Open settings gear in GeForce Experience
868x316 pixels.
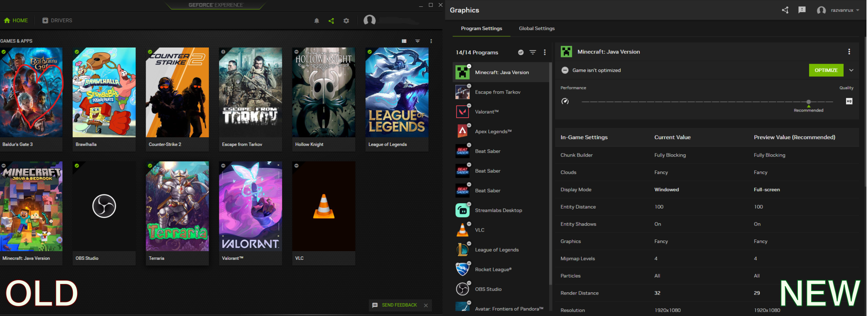pos(346,21)
